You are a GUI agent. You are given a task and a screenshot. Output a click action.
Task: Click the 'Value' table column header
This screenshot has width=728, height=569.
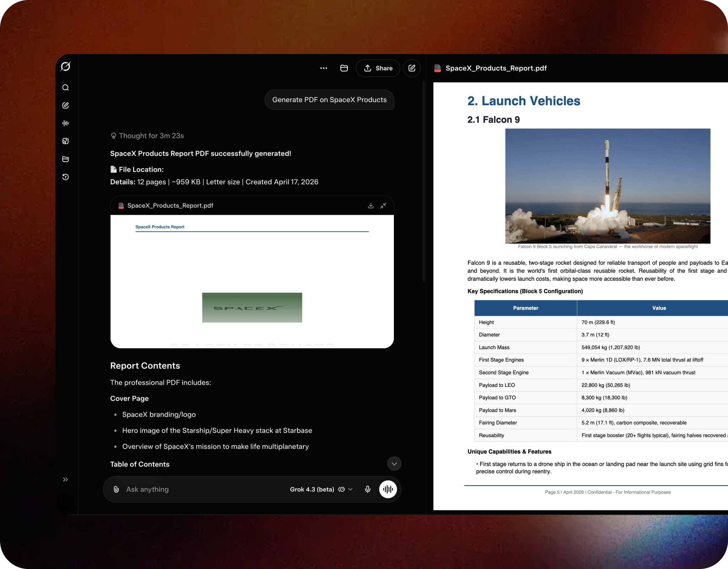[659, 308]
